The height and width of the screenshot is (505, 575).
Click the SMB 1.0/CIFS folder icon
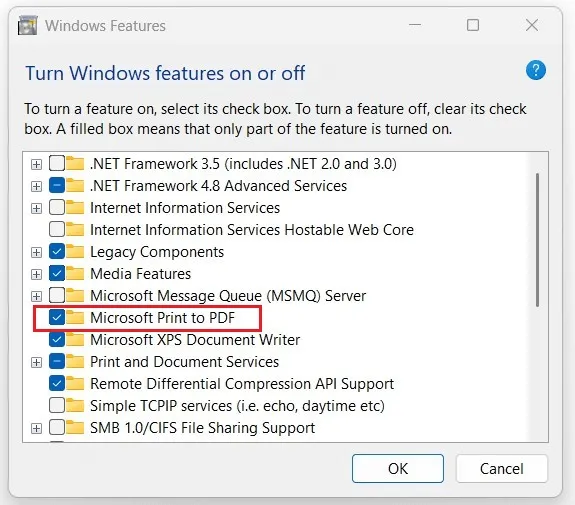[75, 428]
